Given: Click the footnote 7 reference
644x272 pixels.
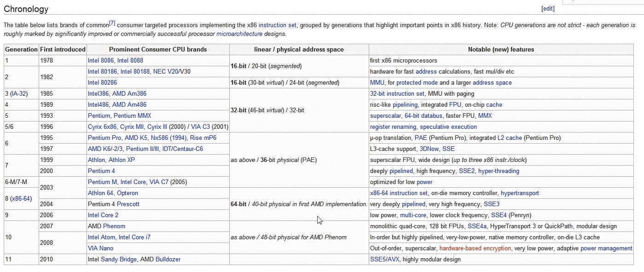Looking at the screenshot, I should tap(112, 23).
